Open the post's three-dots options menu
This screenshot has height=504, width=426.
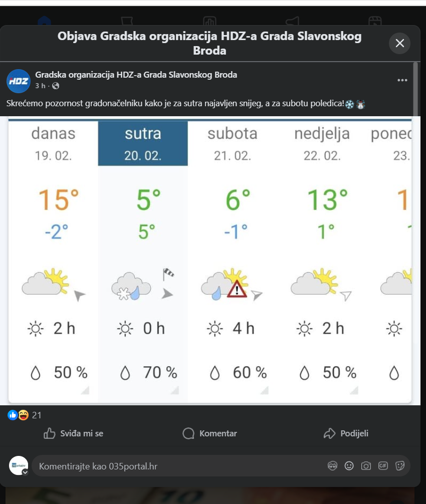tap(402, 80)
